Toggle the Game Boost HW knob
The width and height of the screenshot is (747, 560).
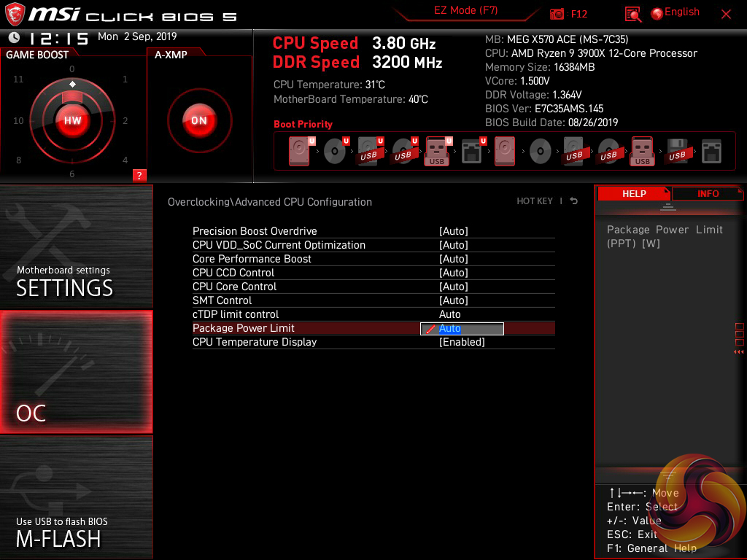pos(72,120)
